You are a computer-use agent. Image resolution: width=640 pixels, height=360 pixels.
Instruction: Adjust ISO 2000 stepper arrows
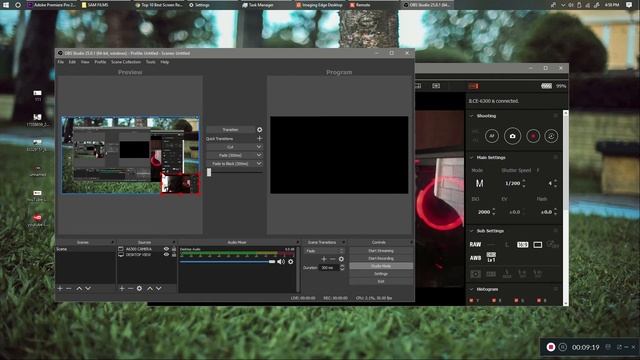(x=494, y=212)
